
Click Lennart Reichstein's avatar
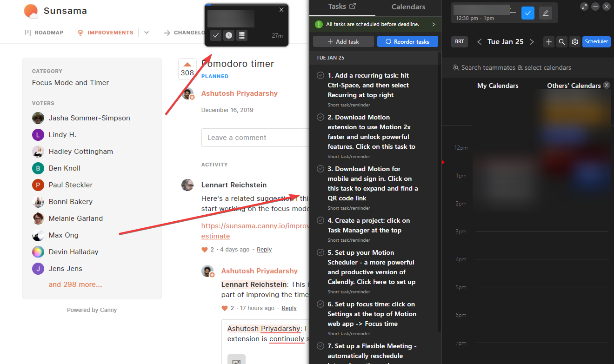point(187,185)
